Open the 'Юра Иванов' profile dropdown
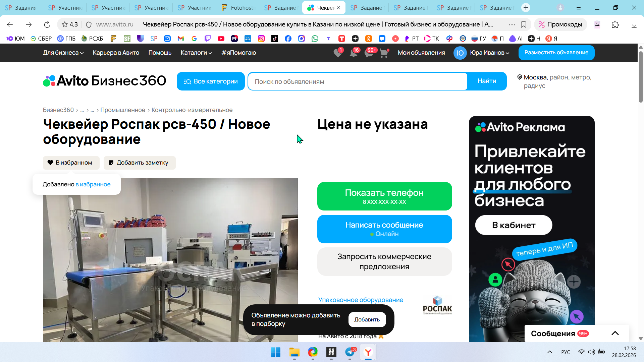 489,53
